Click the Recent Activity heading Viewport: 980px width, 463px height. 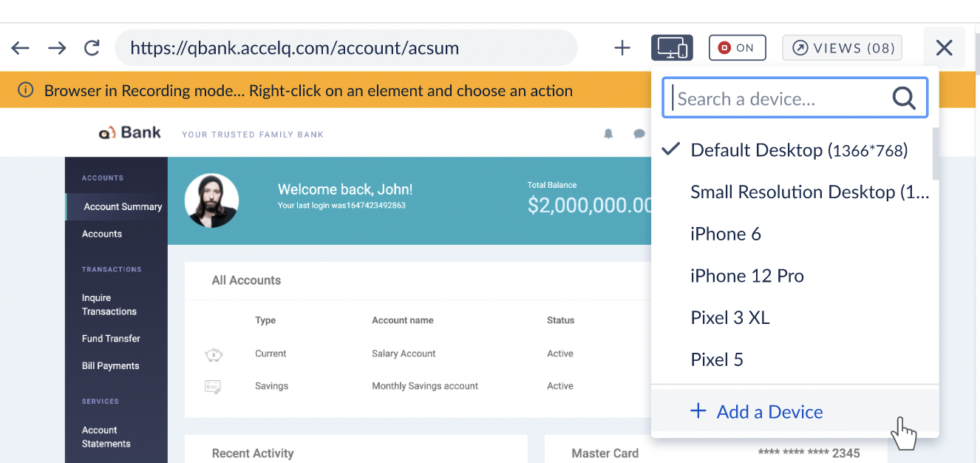coord(253,453)
